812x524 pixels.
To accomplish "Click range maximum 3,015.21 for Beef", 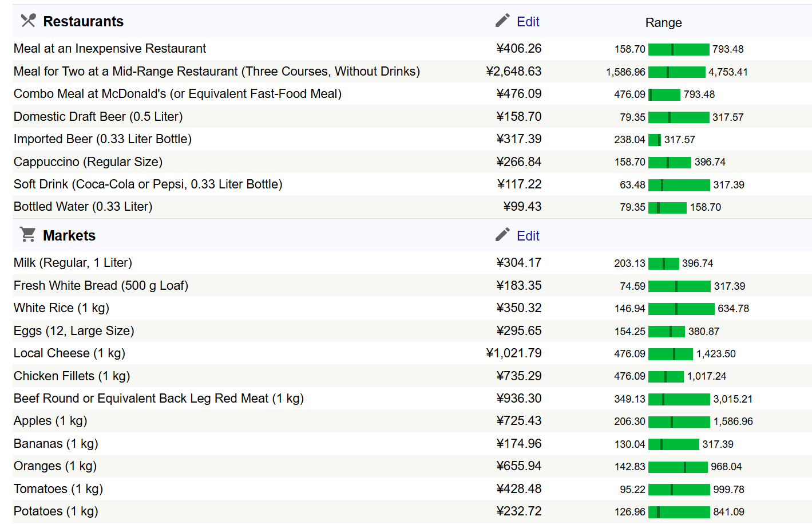I will (x=733, y=399).
